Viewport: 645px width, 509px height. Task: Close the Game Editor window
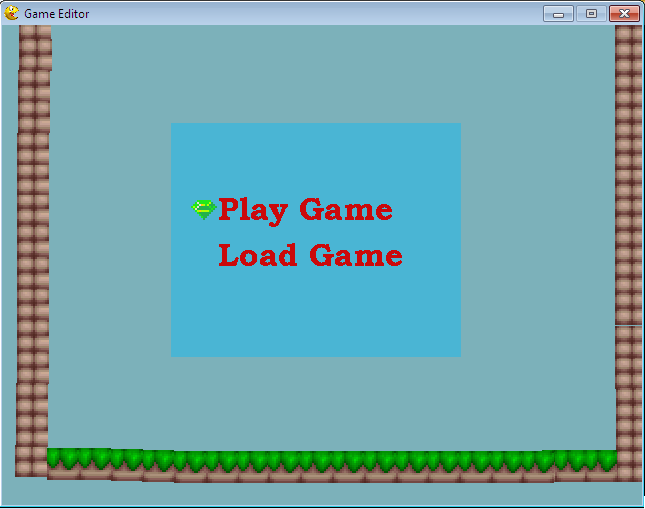click(624, 14)
